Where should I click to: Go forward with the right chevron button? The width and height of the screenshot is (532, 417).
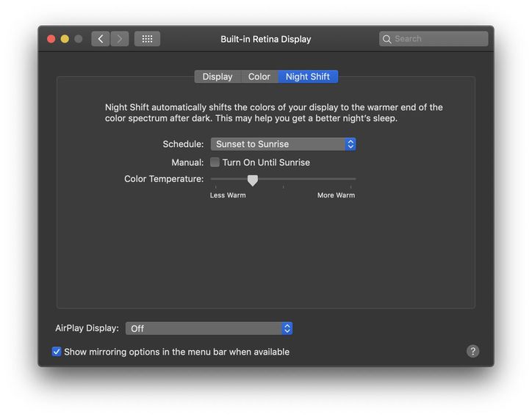point(120,39)
